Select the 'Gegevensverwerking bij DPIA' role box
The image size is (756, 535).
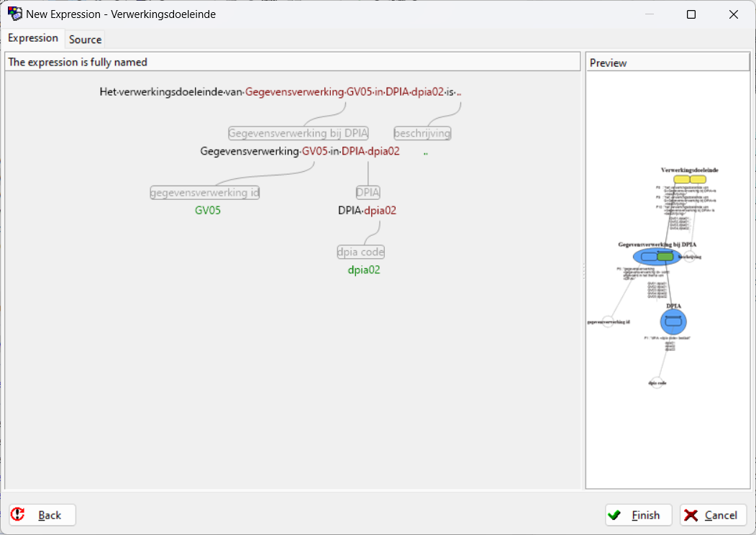(x=298, y=133)
